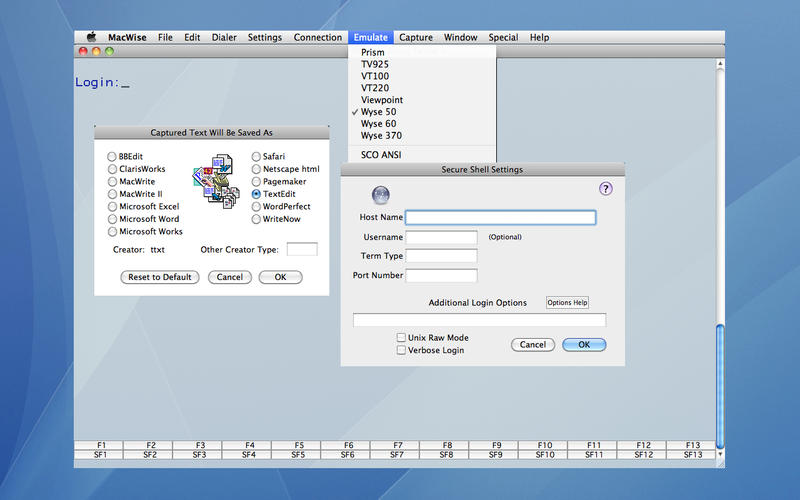This screenshot has width=800, height=500.
Task: Close the open Emulate menu
Action: coord(370,37)
